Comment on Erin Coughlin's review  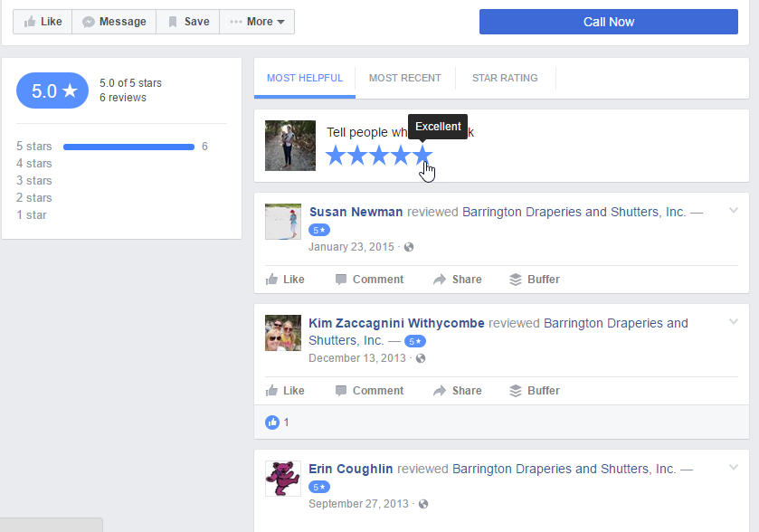(x=369, y=529)
